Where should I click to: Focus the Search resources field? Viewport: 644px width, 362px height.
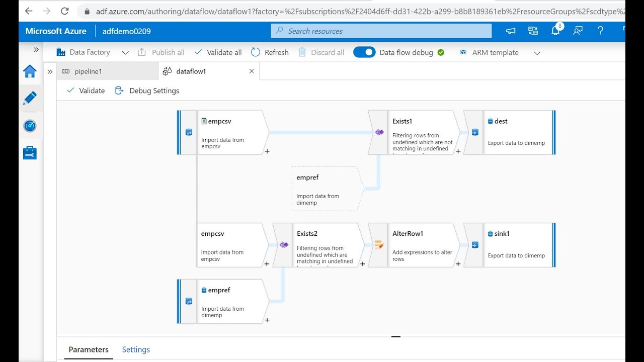click(381, 31)
